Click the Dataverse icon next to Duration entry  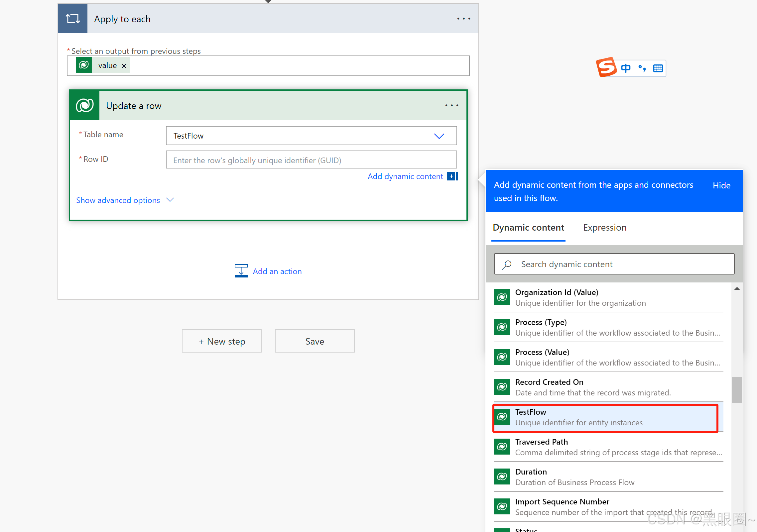(502, 477)
